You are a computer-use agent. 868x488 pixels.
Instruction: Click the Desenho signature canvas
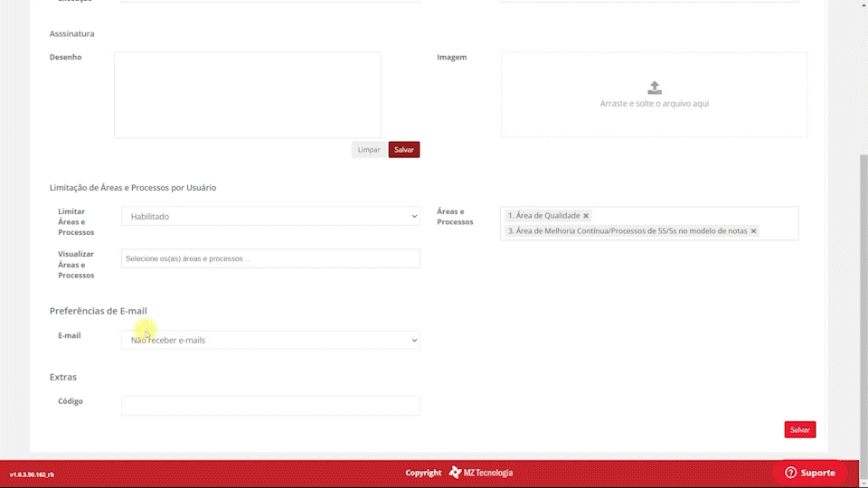pos(248,95)
